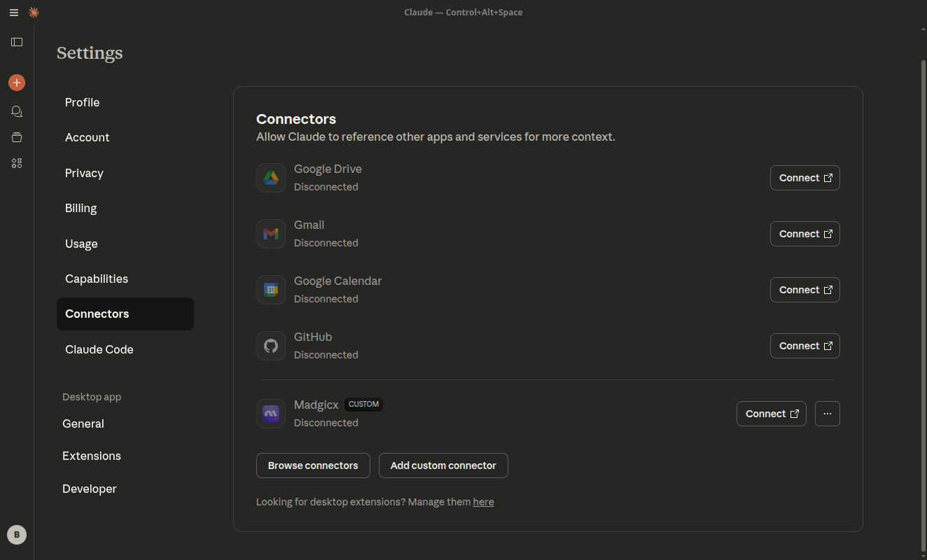Screen dimensions: 927x560
Task: Click Add custom connector button
Action: tap(443, 465)
